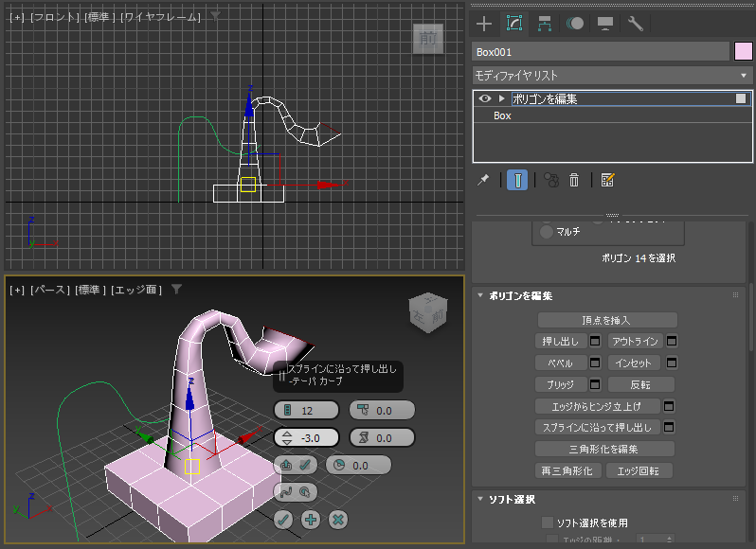Image resolution: width=756 pixels, height=549 pixels.
Task: Open the 押し出し settings box
Action: tap(595, 342)
